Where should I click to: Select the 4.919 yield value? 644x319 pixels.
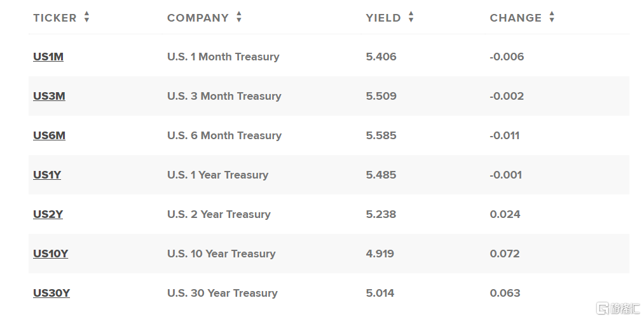pyautogui.click(x=380, y=254)
